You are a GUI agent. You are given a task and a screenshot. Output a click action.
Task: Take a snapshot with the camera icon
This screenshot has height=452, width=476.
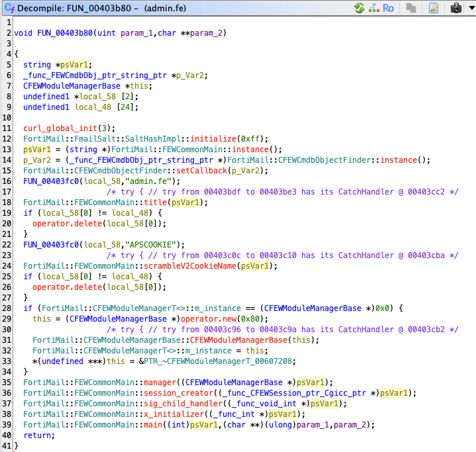[456, 8]
